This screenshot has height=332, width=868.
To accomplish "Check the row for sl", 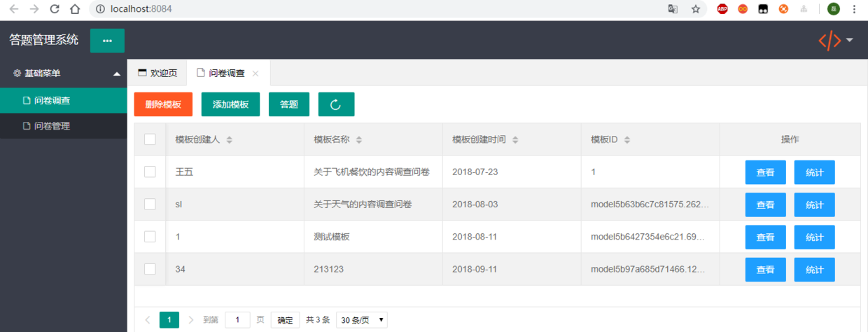I will pyautogui.click(x=150, y=204).
